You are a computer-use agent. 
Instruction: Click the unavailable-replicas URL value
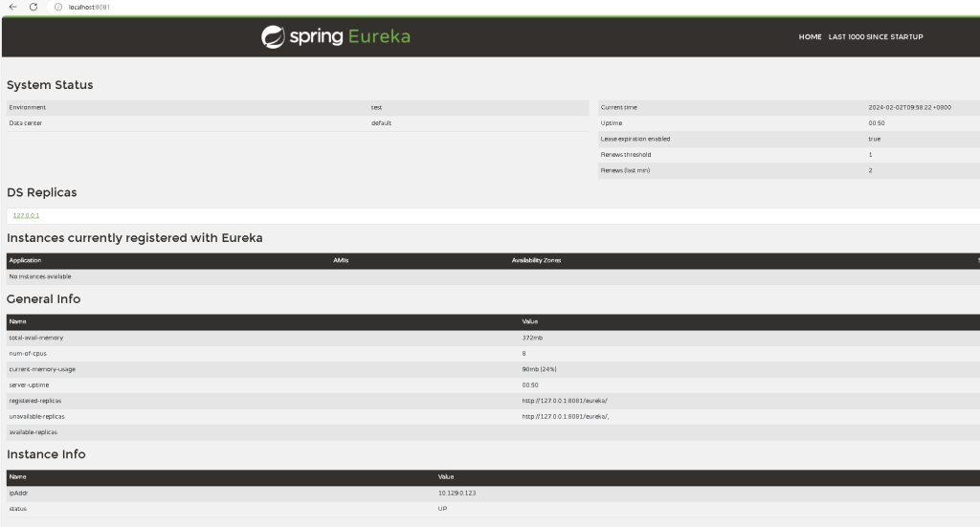point(566,417)
